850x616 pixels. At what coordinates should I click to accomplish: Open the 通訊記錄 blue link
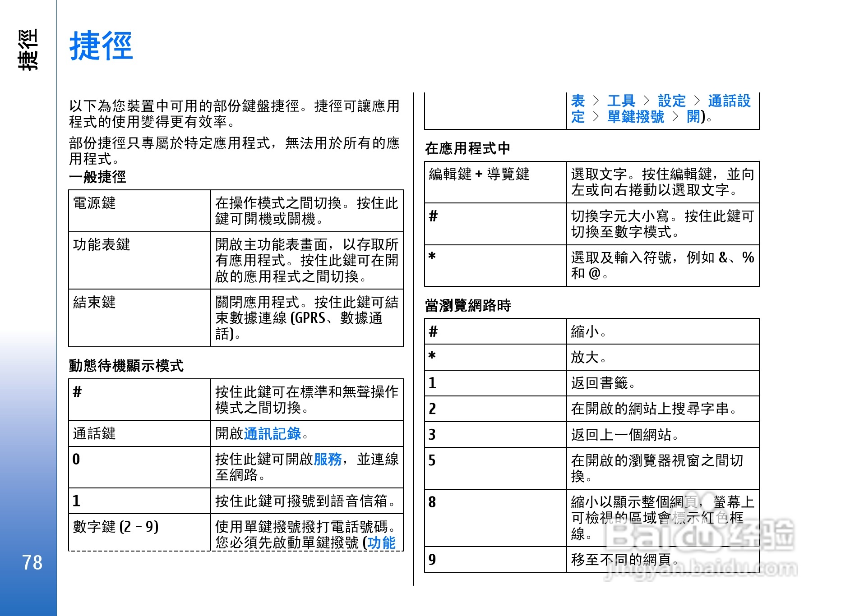[273, 434]
